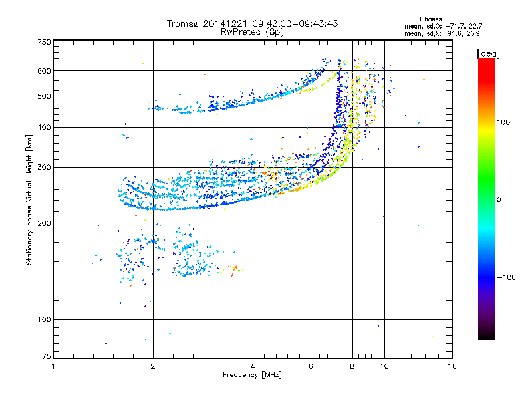Click the '[deg]' color bar unit label
Image resolution: width=532 pixels, height=399 pixels.
point(488,53)
